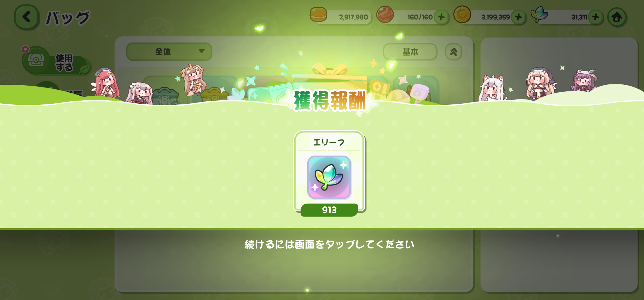Tap the leaf coin currency icon
Screen dimensions: 644x300
[462, 14]
